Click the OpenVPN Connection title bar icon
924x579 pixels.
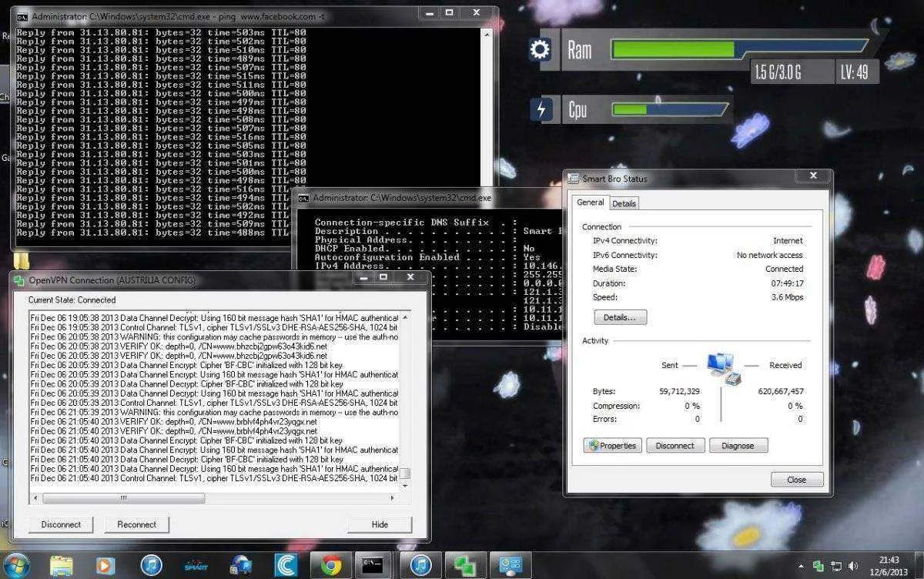[x=20, y=279]
